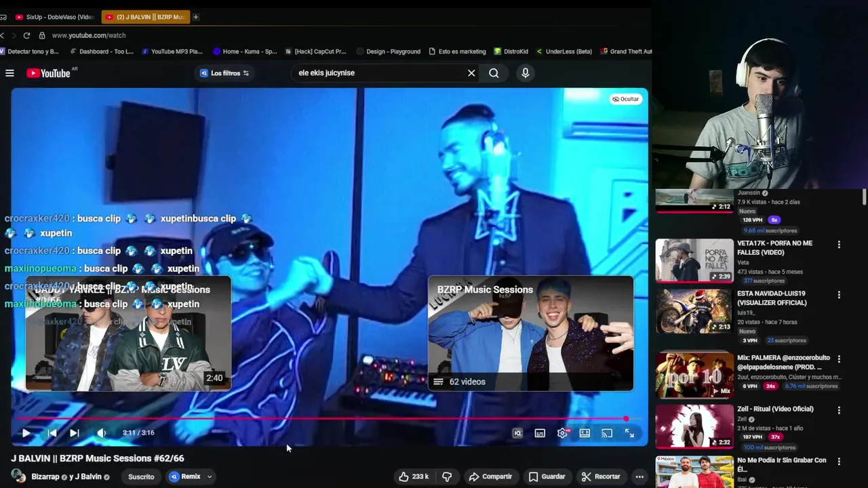This screenshot has width=868, height=488.
Task: Play the video with the play button
Action: 26,433
